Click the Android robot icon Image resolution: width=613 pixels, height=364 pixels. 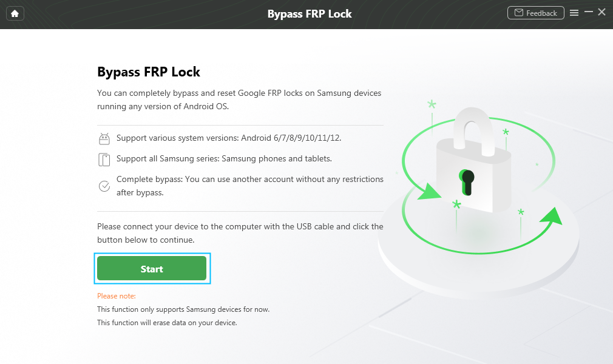pyautogui.click(x=104, y=139)
